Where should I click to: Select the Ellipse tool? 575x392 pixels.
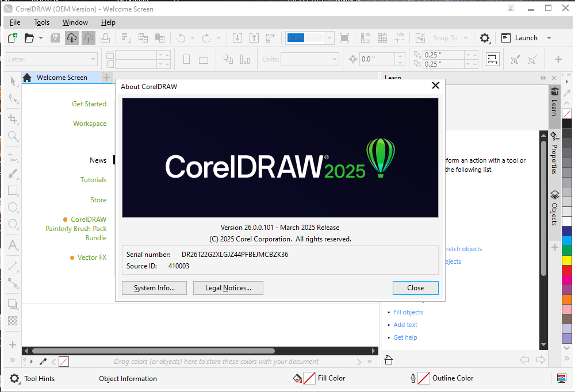tap(13, 207)
